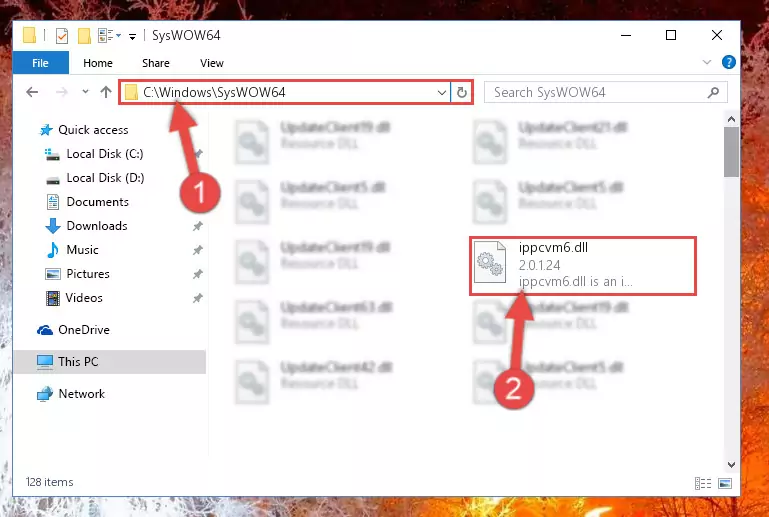Image resolution: width=769 pixels, height=517 pixels.
Task: Open Local Disk (C:) in sidebar
Action: pos(105,154)
